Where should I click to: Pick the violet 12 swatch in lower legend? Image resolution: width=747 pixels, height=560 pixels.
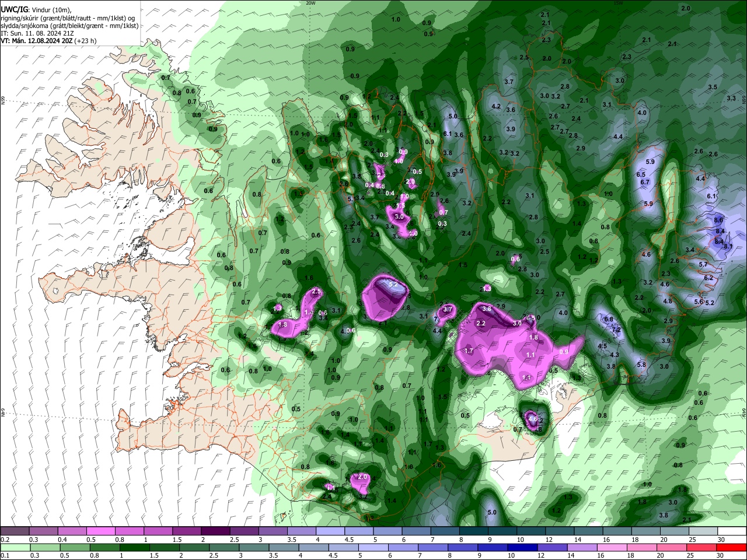(x=552, y=547)
